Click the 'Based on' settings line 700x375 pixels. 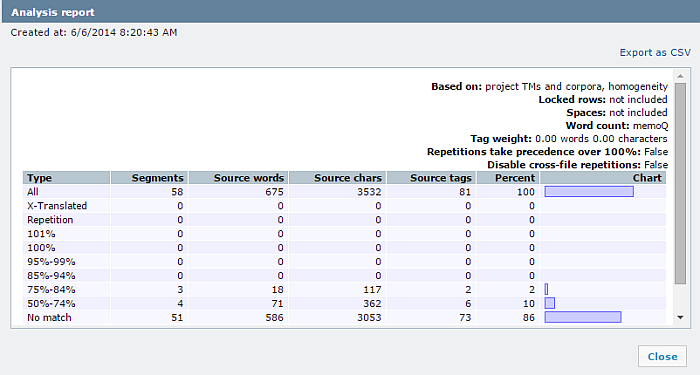click(x=550, y=87)
